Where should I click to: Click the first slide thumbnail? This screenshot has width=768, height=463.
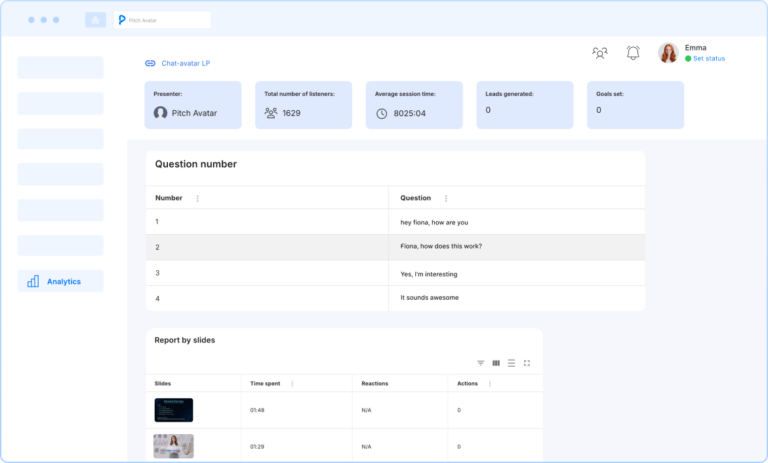(173, 410)
